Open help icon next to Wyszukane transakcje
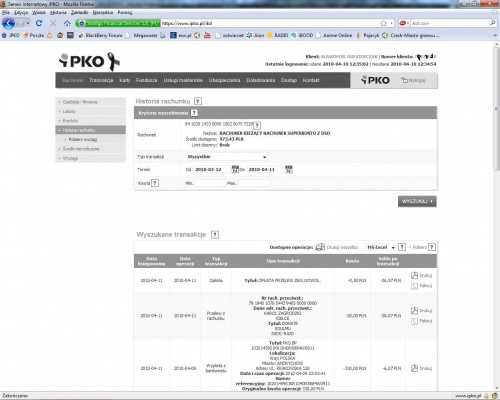 [x=215, y=235]
